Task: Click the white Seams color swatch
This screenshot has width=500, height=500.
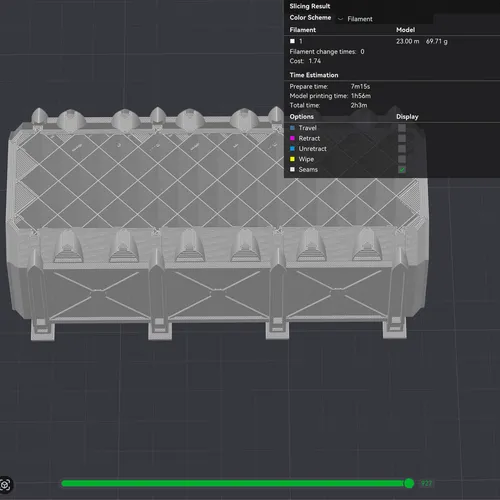Action: (292, 170)
